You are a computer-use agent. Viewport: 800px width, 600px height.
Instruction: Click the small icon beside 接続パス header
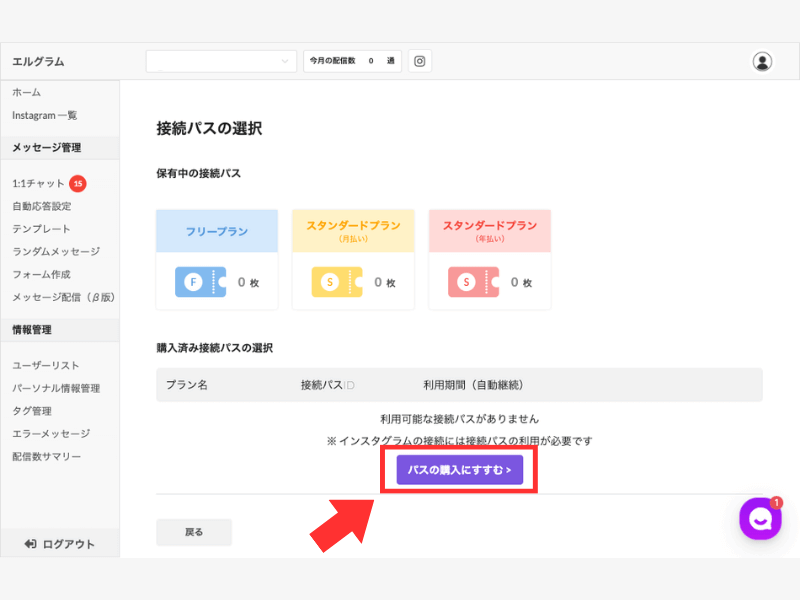350,385
